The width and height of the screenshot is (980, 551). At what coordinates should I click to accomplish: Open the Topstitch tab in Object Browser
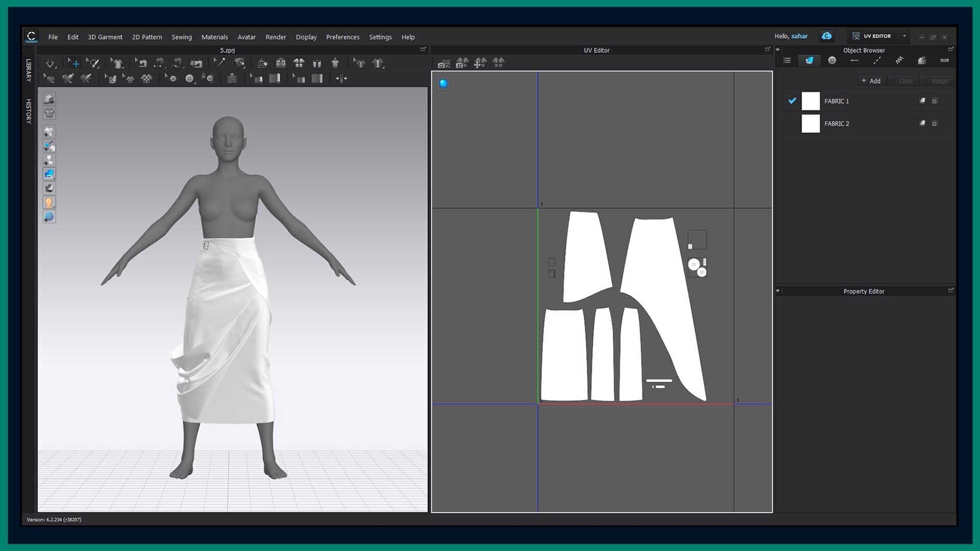pyautogui.click(x=877, y=61)
